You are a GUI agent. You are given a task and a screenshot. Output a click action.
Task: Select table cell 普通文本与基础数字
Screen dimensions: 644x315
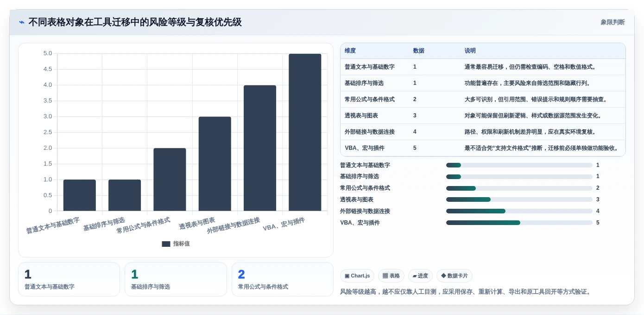point(370,67)
